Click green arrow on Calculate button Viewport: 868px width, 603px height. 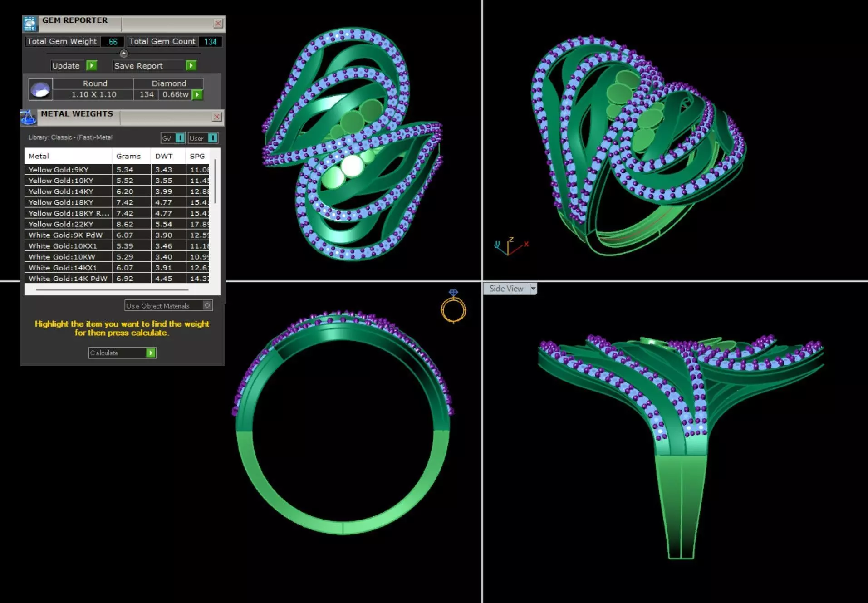[x=151, y=353]
